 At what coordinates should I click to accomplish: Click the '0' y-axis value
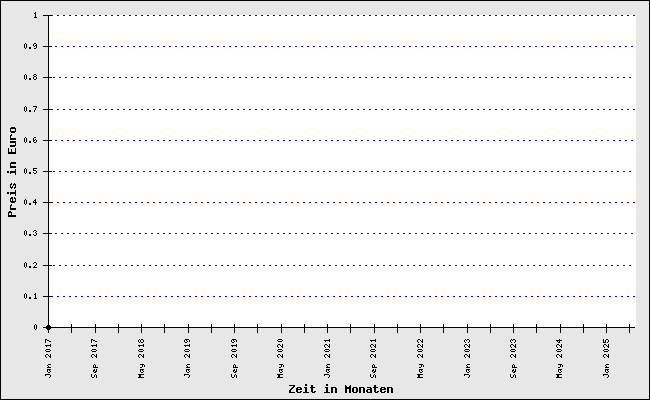pyautogui.click(x=35, y=327)
